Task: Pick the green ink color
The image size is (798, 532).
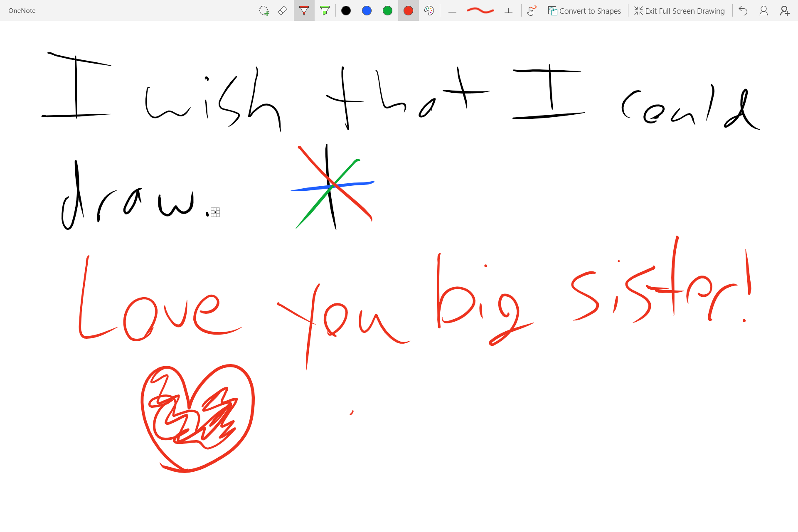Action: 387,11
